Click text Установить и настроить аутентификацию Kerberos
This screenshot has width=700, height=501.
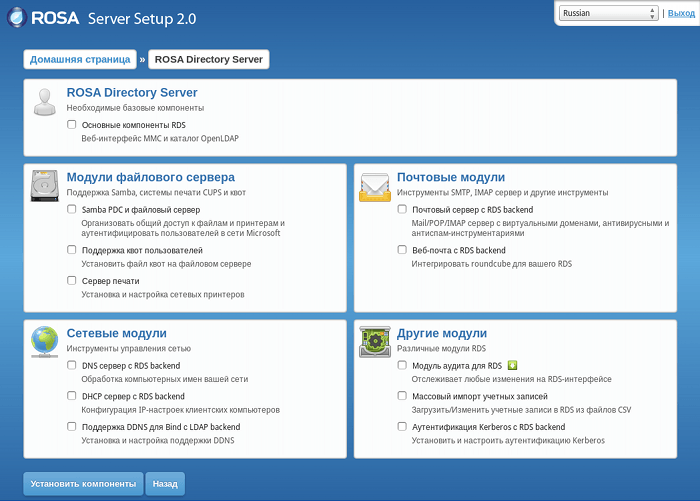click(508, 440)
